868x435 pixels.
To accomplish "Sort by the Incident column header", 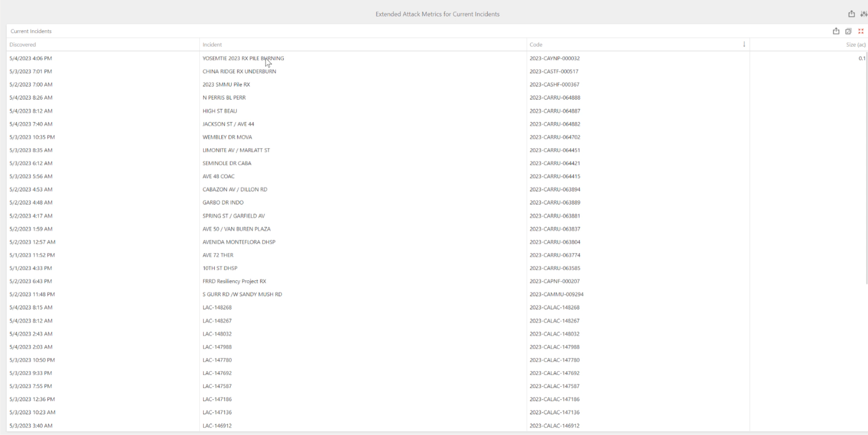I will pos(212,45).
